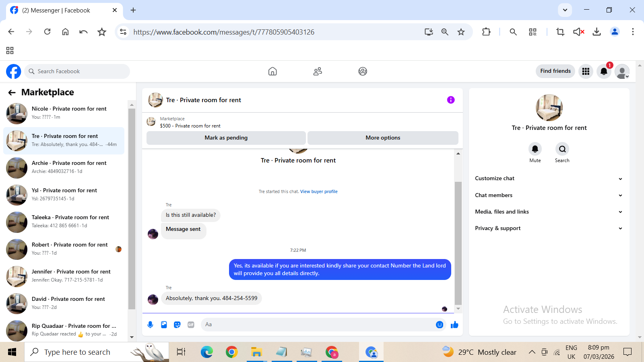644x362 pixels.
Task: Open the browser extensions puzzle icon
Action: click(486, 32)
